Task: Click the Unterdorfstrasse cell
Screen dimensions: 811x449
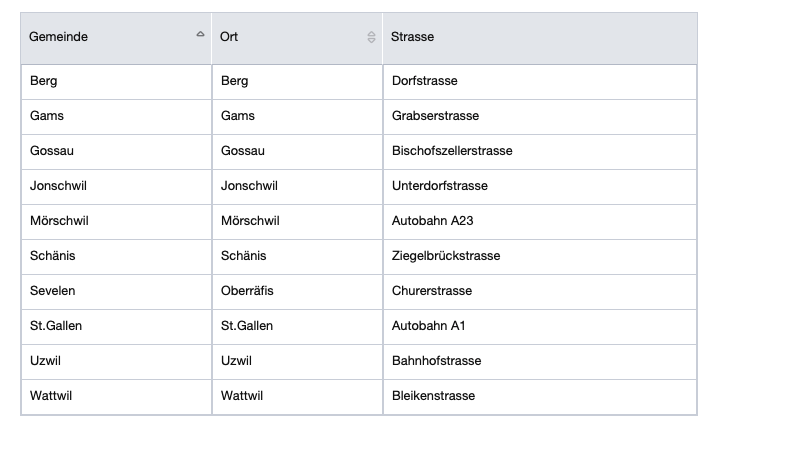Action: tap(440, 186)
